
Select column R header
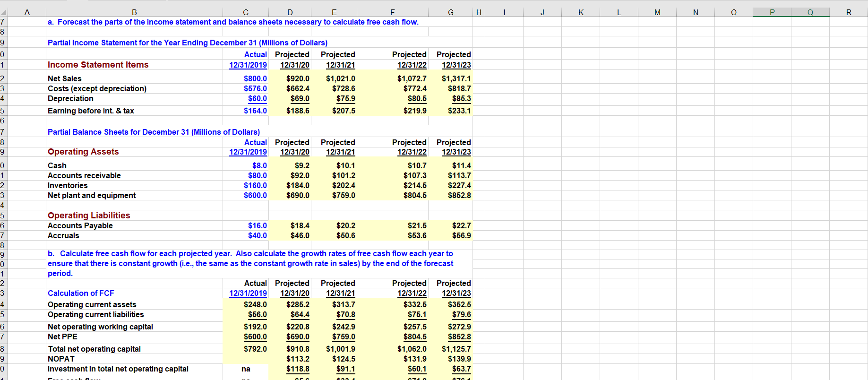click(x=849, y=12)
